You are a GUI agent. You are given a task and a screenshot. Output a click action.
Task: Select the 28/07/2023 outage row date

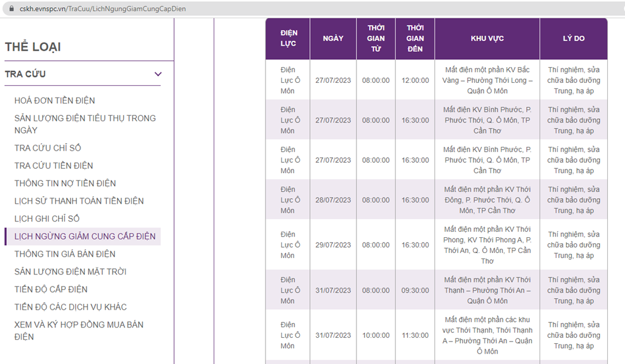click(x=333, y=200)
